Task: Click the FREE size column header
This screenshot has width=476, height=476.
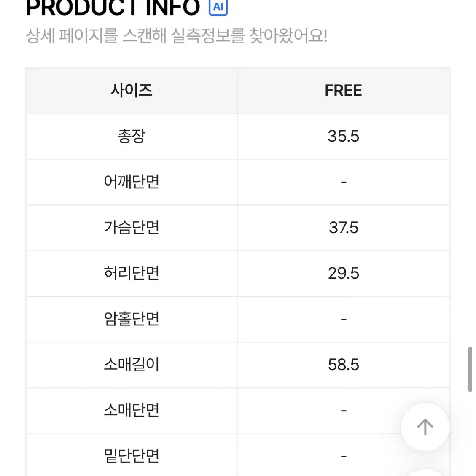Action: point(343,91)
